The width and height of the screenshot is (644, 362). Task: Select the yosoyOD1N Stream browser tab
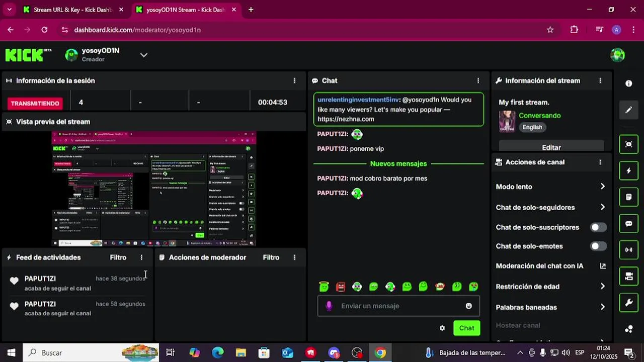[x=186, y=10]
